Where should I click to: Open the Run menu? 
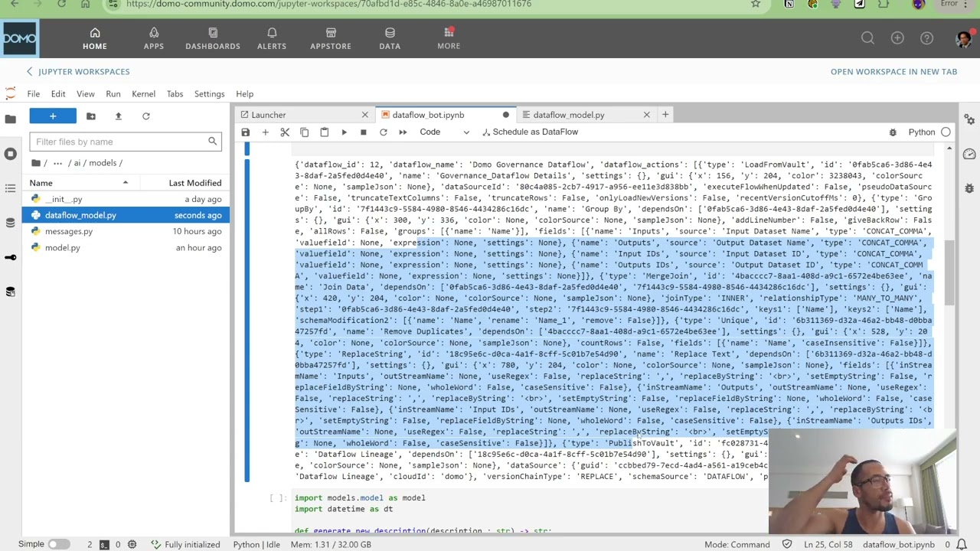pos(113,94)
